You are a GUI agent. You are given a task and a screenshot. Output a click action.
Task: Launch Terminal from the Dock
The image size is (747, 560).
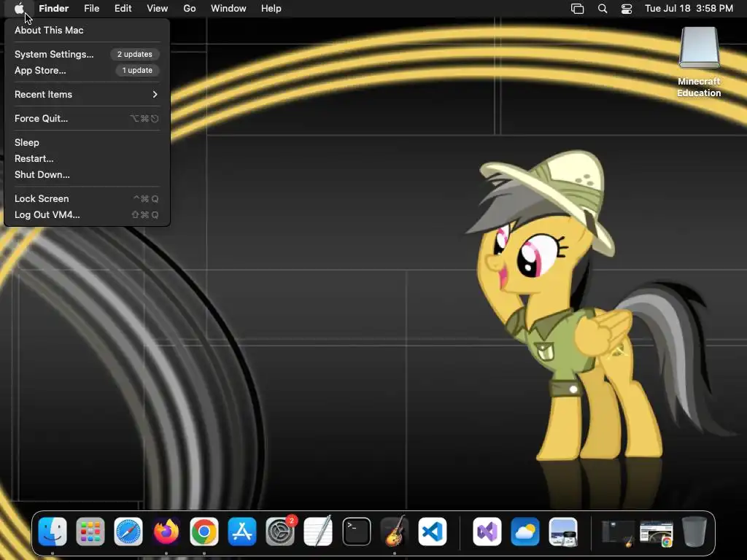[356, 532]
